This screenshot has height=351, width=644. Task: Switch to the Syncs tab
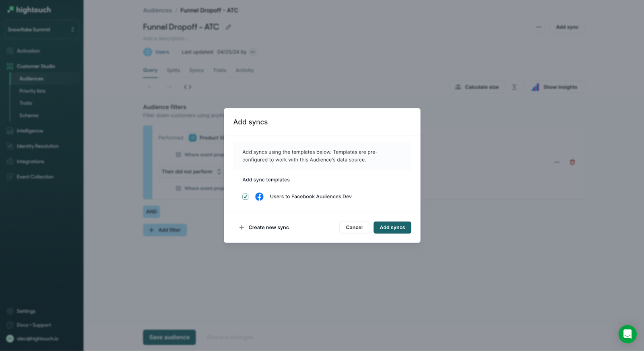point(196,70)
